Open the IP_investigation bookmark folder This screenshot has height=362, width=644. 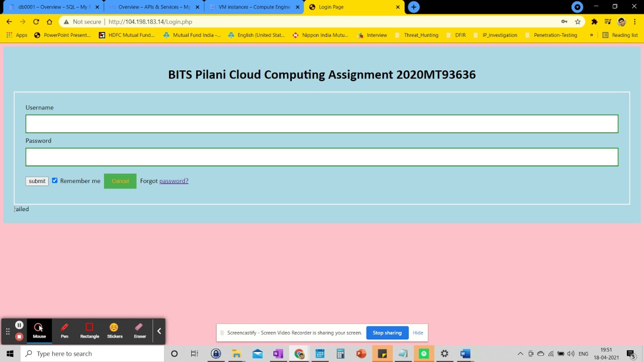pos(495,35)
